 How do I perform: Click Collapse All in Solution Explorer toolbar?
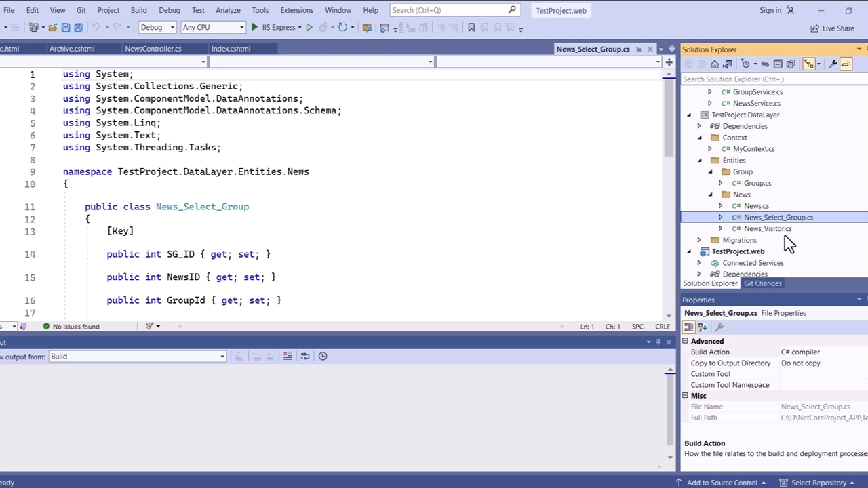778,64
